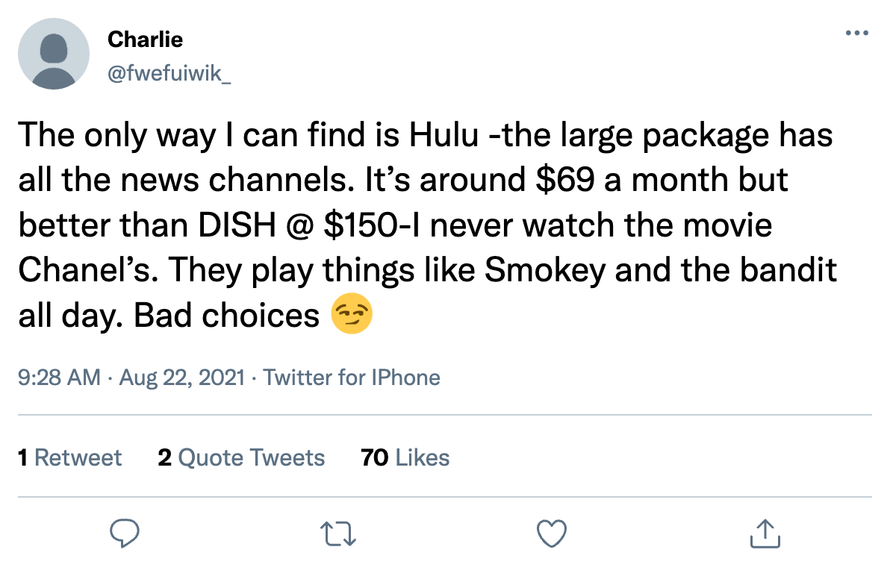Open Charlie's profile avatar
The image size is (890, 588).
coord(53,54)
